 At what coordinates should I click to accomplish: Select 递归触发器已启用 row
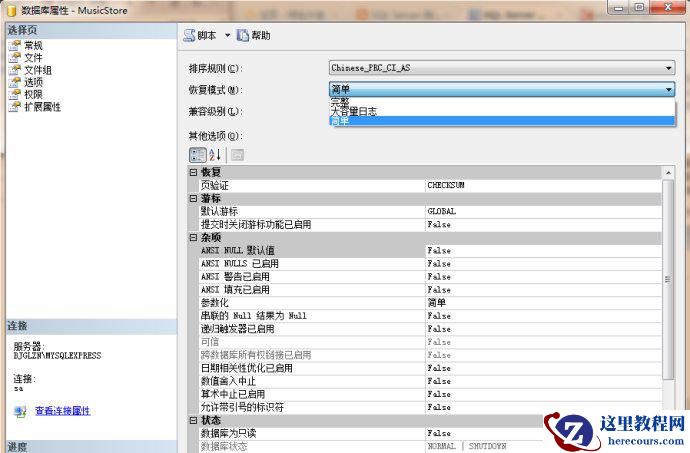click(430, 329)
